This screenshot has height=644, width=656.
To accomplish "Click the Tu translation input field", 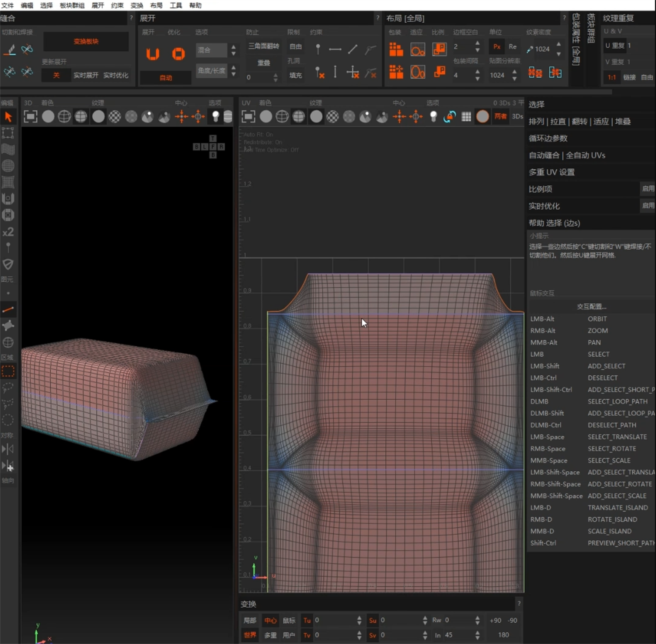I will [x=335, y=620].
